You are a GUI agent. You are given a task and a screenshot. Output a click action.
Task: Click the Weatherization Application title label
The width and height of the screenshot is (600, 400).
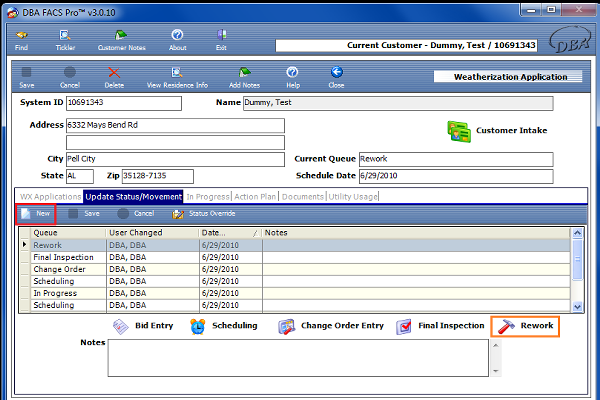tap(508, 77)
